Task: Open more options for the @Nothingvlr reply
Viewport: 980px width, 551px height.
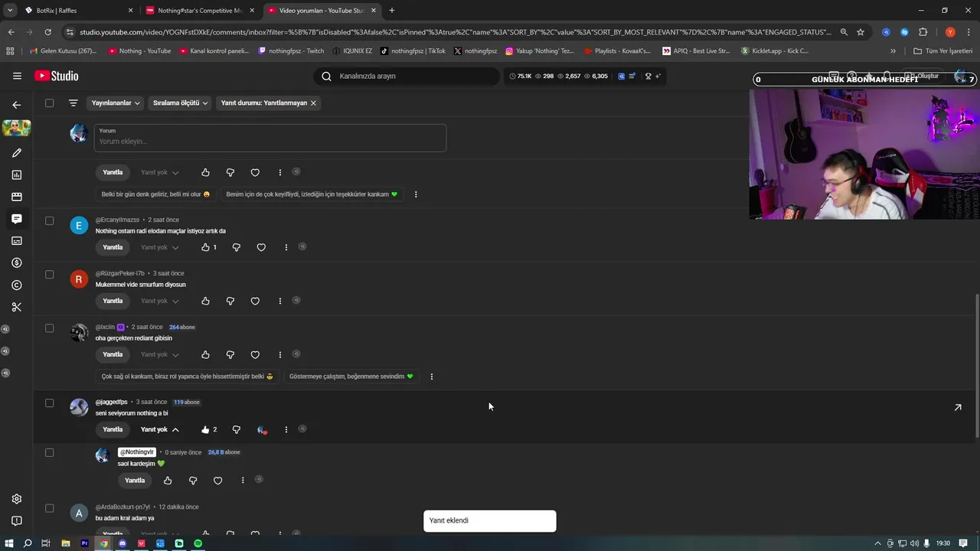Action: 243,481
